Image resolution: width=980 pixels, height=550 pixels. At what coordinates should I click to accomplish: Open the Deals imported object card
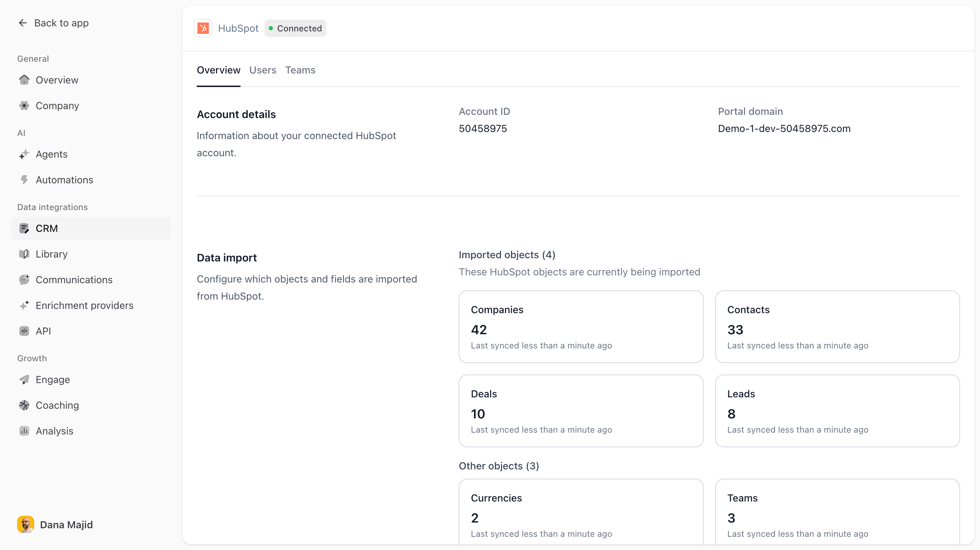[581, 411]
